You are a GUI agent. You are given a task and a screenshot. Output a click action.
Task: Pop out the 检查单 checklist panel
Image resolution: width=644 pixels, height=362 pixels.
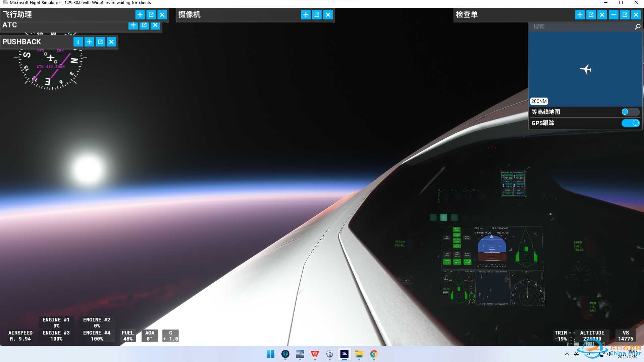(591, 15)
